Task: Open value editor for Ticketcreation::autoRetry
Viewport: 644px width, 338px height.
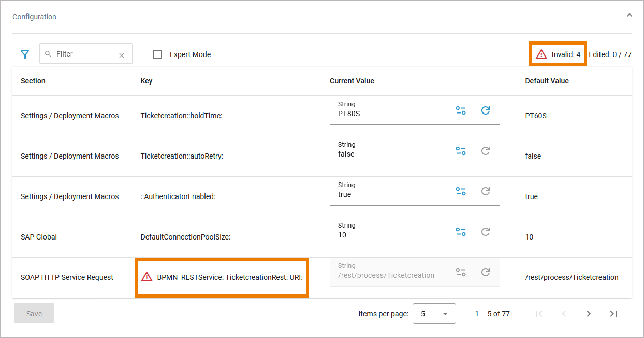Action: [460, 151]
